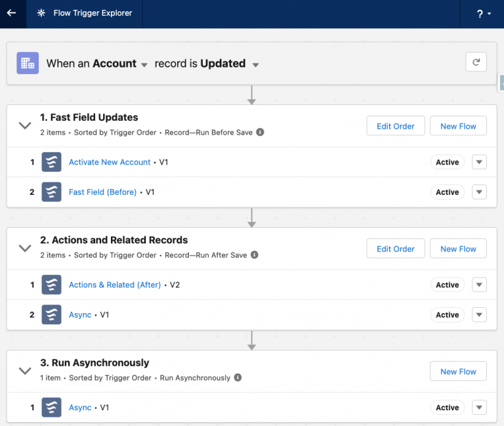Viewport: 504px width, 426px height.
Task: Collapse the Actions and Related Records section
Action: (25, 248)
